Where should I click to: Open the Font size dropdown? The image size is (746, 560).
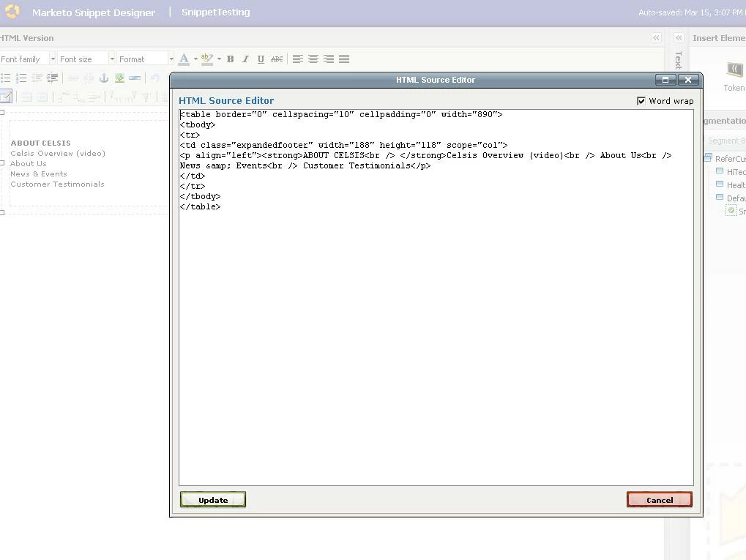(x=86, y=59)
